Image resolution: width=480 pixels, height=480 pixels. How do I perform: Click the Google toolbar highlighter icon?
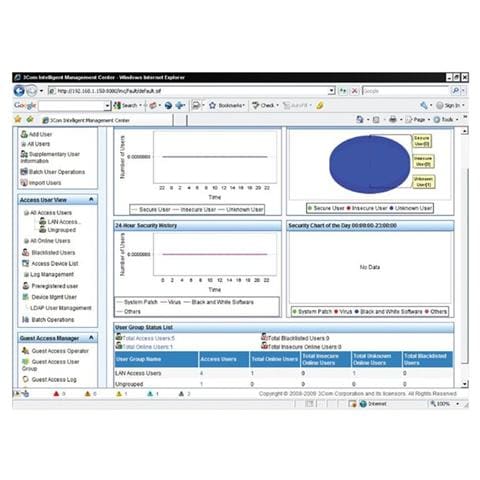click(x=320, y=105)
